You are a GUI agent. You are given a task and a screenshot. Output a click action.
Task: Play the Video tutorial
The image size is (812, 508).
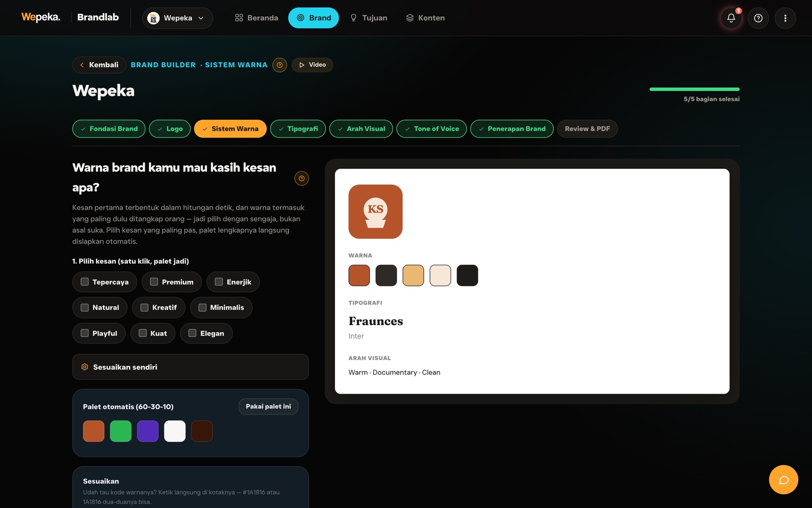pos(312,65)
